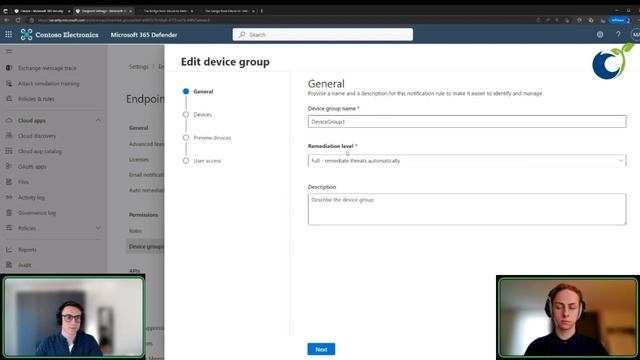Click the browser back arrow
Screen dimensions: 640x360
point(6,20)
